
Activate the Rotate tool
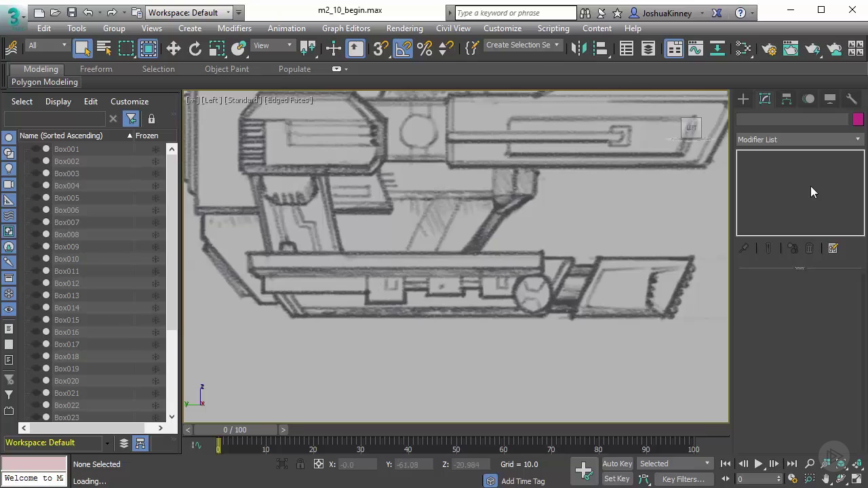(x=195, y=48)
